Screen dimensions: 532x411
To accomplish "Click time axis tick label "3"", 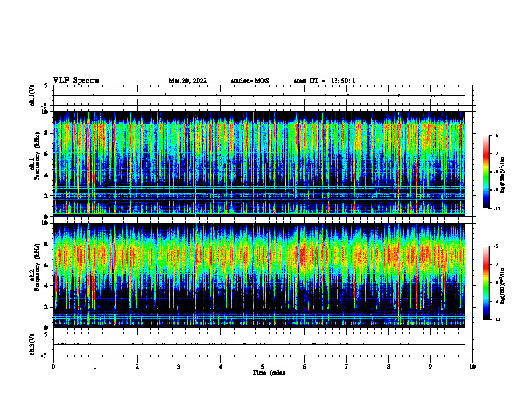I will click(179, 367).
